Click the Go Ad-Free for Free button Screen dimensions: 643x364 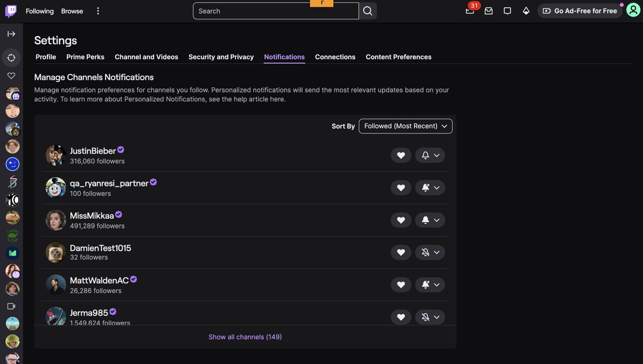(580, 11)
